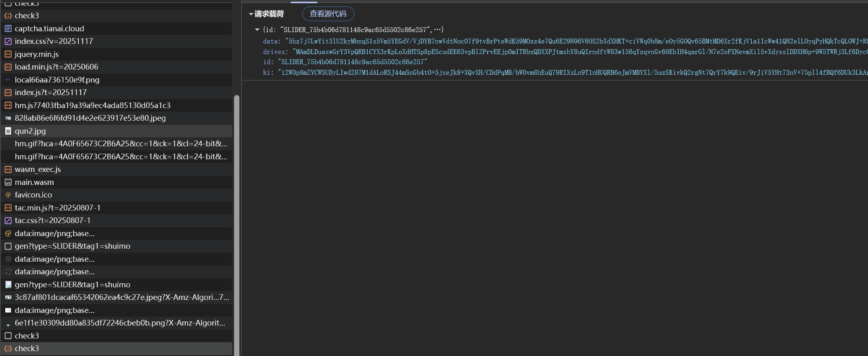Screen dimensions: 868x356
Task: Click the stylesheet icon for tac.css?t=20250807-1
Action: tap(8, 221)
